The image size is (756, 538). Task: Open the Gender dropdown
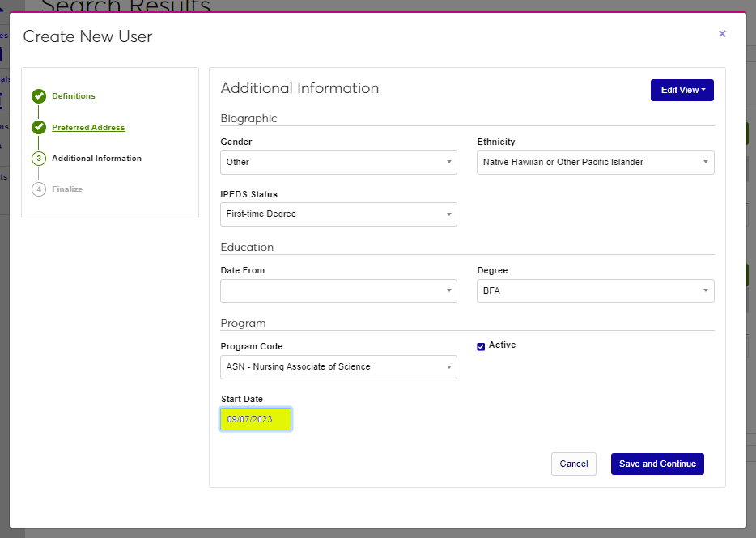(x=338, y=163)
